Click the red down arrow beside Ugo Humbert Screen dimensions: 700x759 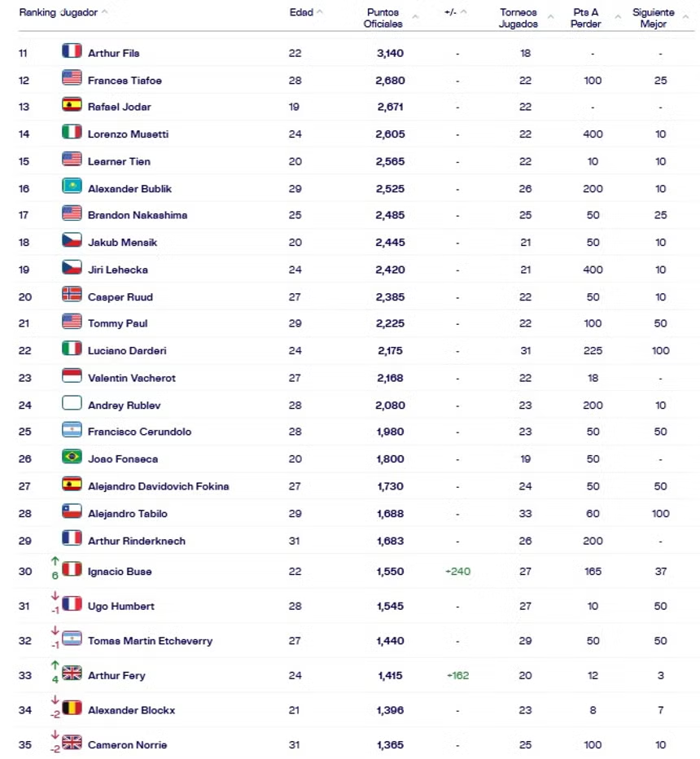pos(55,596)
